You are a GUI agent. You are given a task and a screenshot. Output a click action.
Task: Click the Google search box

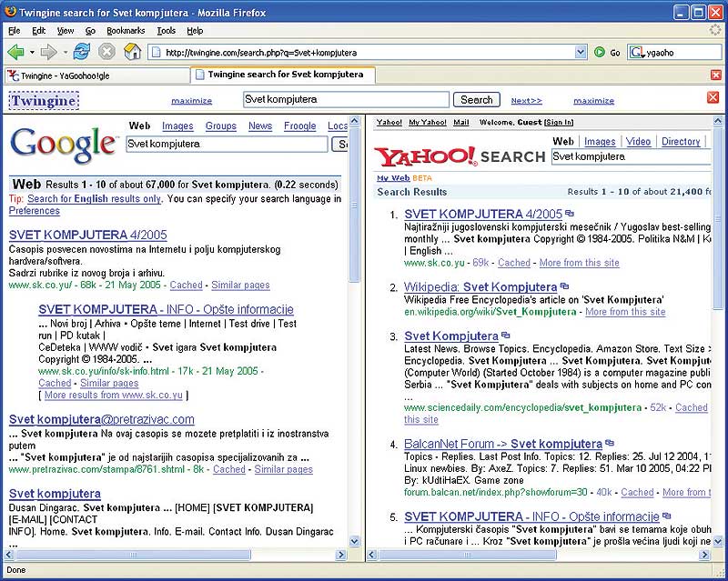[x=227, y=144]
